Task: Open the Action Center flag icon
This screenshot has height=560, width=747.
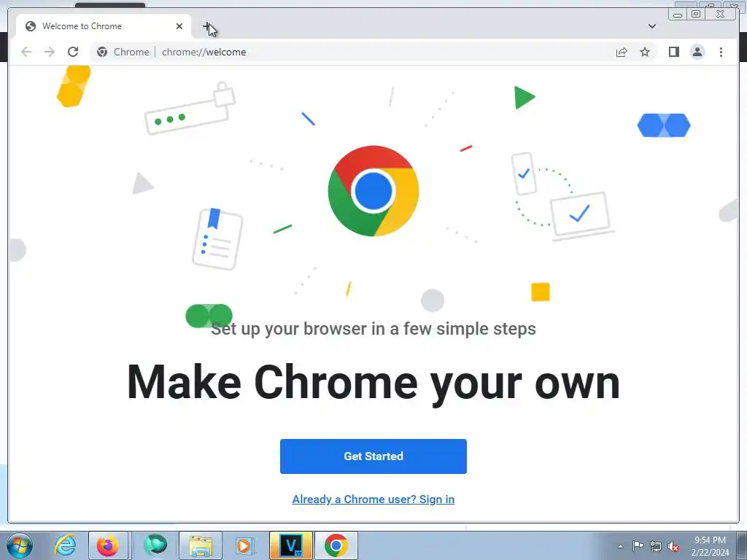Action: (x=638, y=546)
